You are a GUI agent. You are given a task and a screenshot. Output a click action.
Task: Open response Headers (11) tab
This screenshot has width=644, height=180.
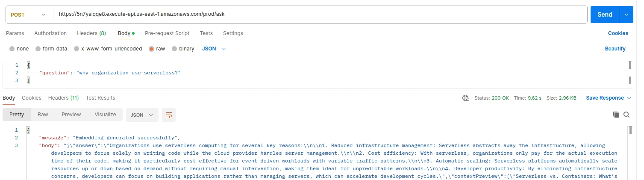(x=63, y=98)
